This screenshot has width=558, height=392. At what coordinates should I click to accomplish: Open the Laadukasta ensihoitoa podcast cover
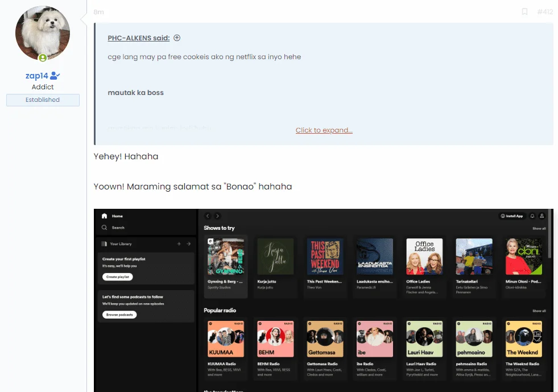pyautogui.click(x=375, y=257)
